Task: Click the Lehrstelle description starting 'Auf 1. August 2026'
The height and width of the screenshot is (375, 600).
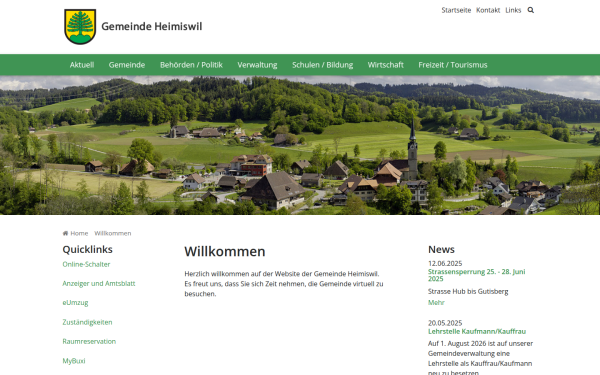Action: 480,357
